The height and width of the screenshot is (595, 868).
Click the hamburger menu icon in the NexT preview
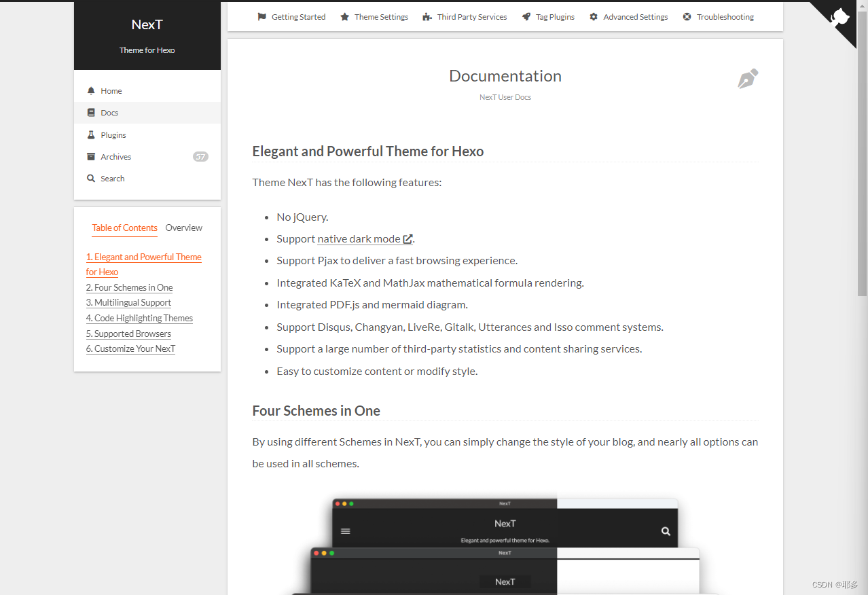pos(346,531)
